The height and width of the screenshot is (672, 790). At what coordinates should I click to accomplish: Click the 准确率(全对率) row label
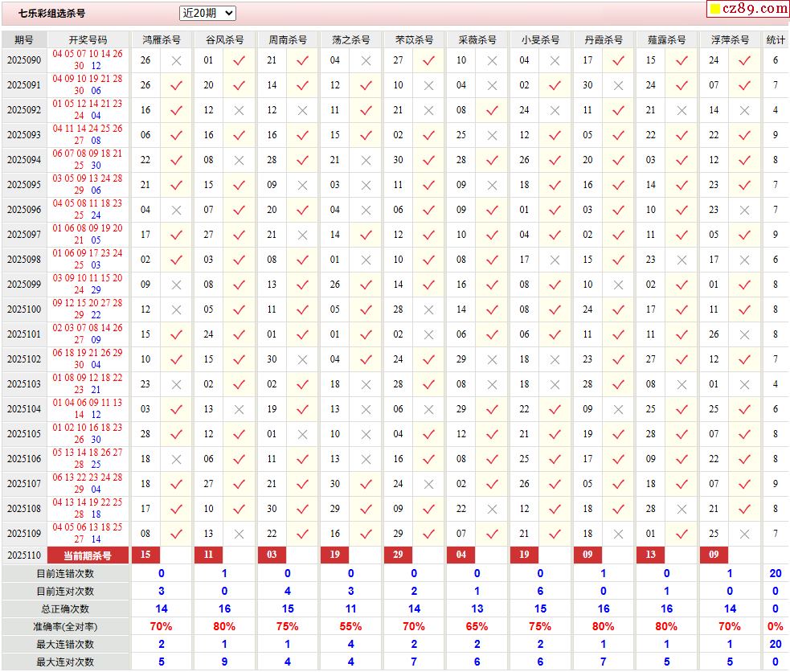[65, 627]
